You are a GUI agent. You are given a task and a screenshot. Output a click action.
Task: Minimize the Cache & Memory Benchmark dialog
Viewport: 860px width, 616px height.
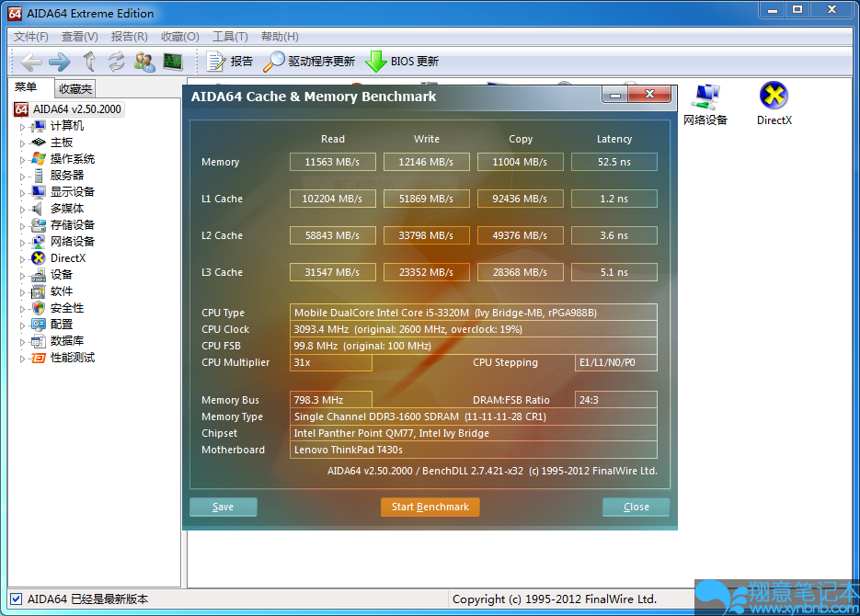coord(614,95)
